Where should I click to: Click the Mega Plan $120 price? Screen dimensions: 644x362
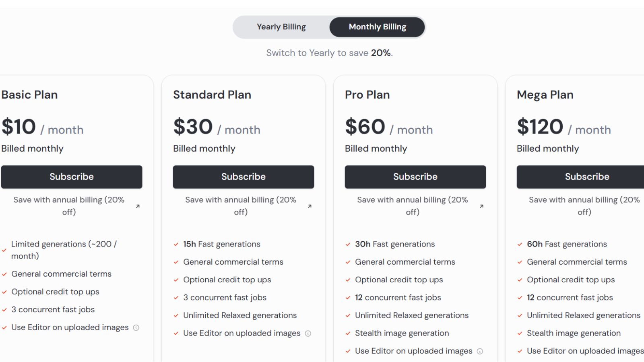tap(540, 127)
